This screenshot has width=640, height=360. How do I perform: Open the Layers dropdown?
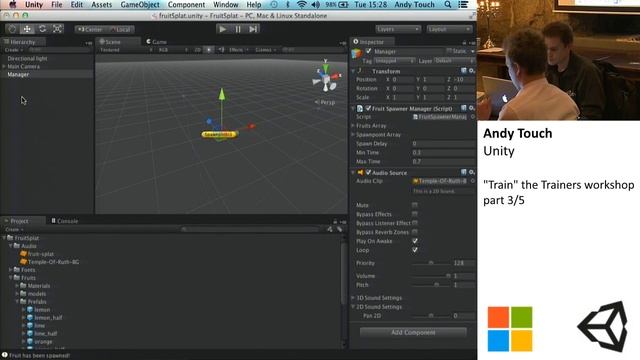[398, 29]
